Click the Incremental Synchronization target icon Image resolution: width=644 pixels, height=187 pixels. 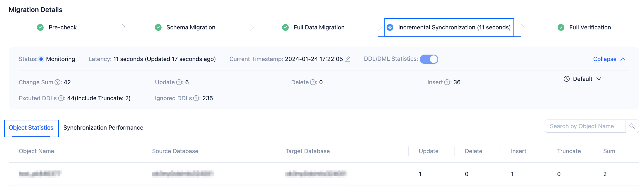pos(390,27)
